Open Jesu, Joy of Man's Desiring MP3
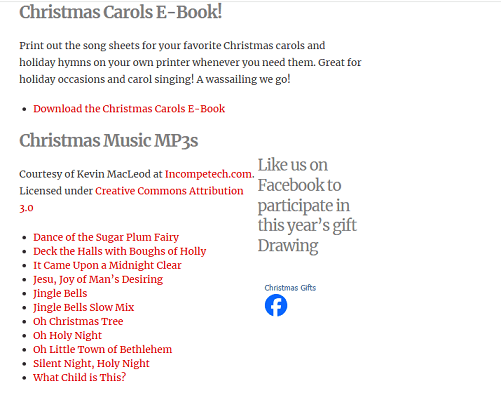 click(98, 279)
